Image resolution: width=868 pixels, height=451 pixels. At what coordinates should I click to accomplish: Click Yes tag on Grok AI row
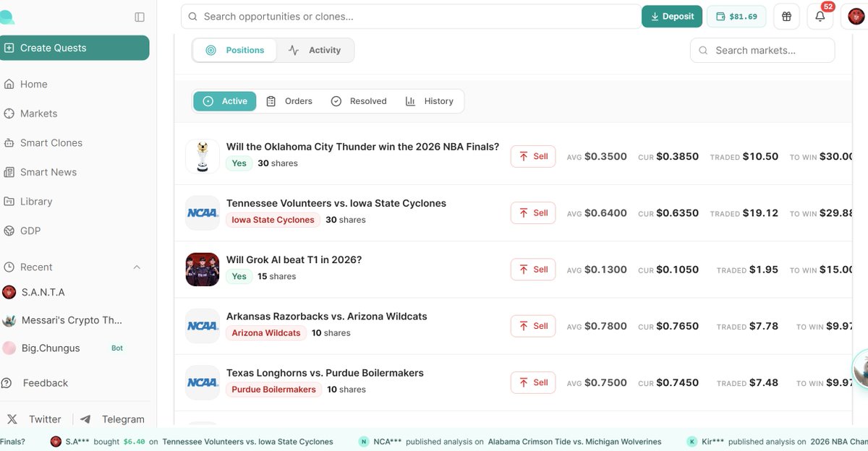pyautogui.click(x=239, y=276)
